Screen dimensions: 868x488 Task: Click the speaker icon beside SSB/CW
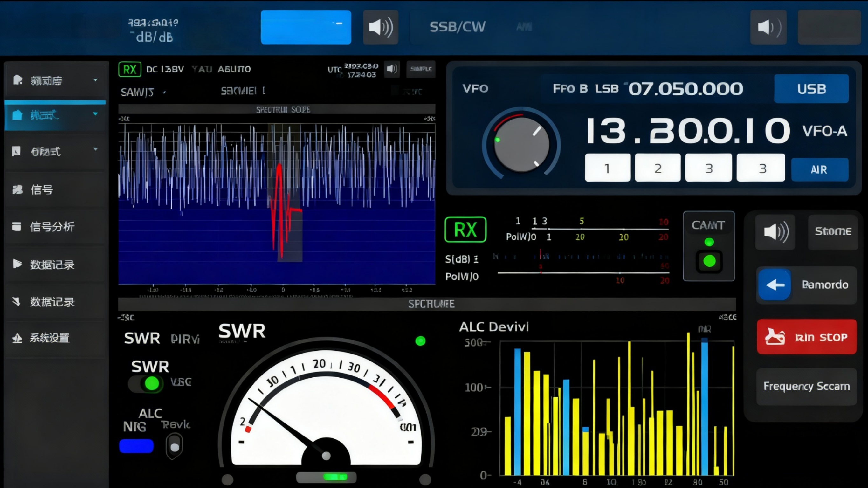[380, 27]
